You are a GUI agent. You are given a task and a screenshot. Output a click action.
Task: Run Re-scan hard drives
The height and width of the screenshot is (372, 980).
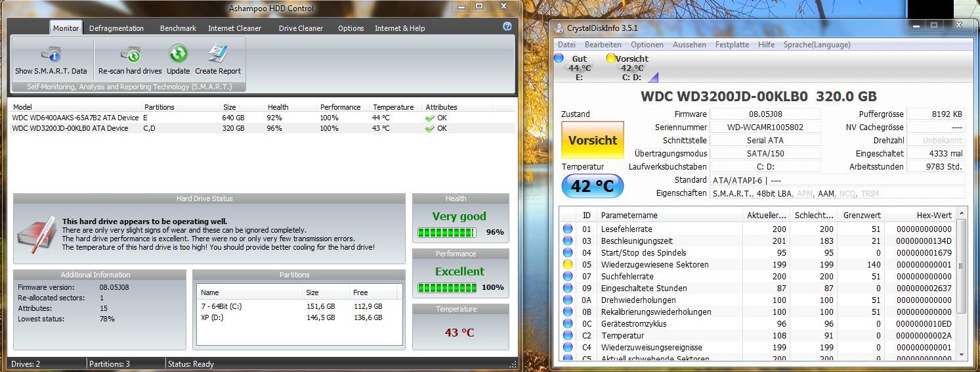(129, 59)
